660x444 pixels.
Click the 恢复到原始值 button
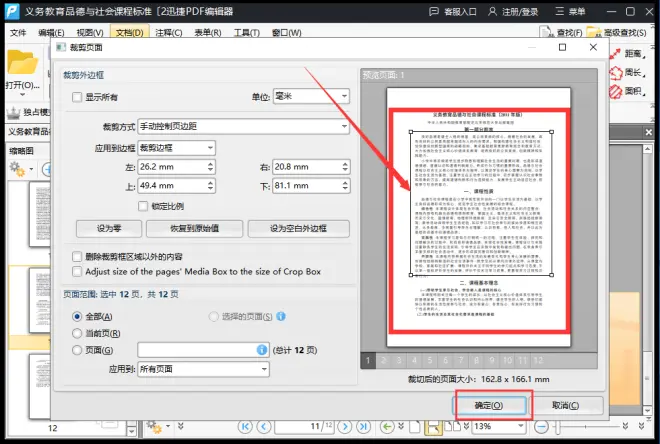click(x=194, y=228)
